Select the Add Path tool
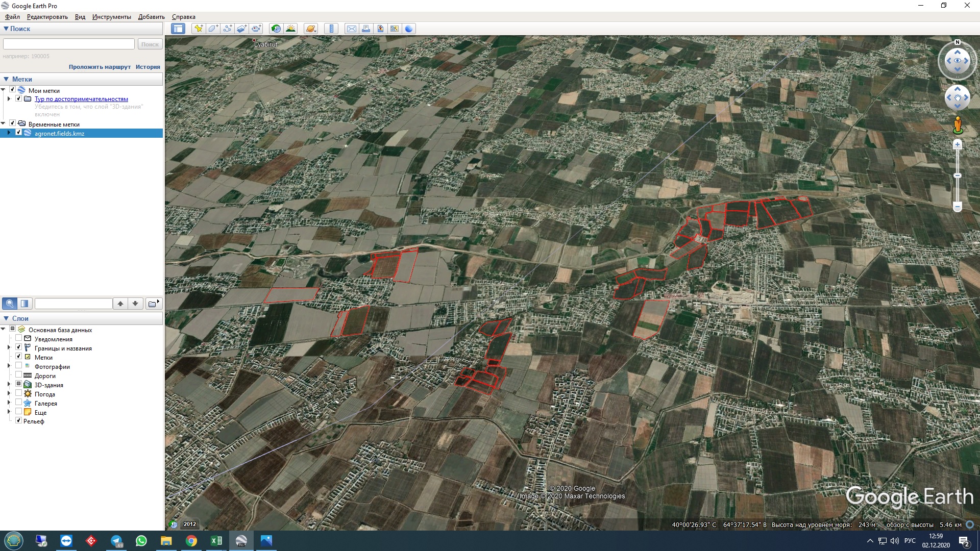Image resolution: width=980 pixels, height=551 pixels. (x=227, y=29)
